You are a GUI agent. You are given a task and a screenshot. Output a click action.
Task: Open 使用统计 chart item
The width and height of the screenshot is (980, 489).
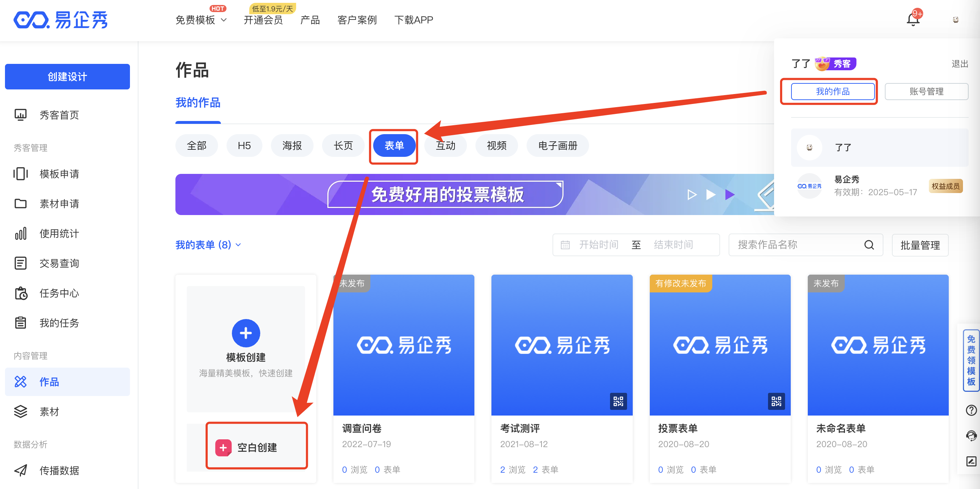(x=67, y=233)
